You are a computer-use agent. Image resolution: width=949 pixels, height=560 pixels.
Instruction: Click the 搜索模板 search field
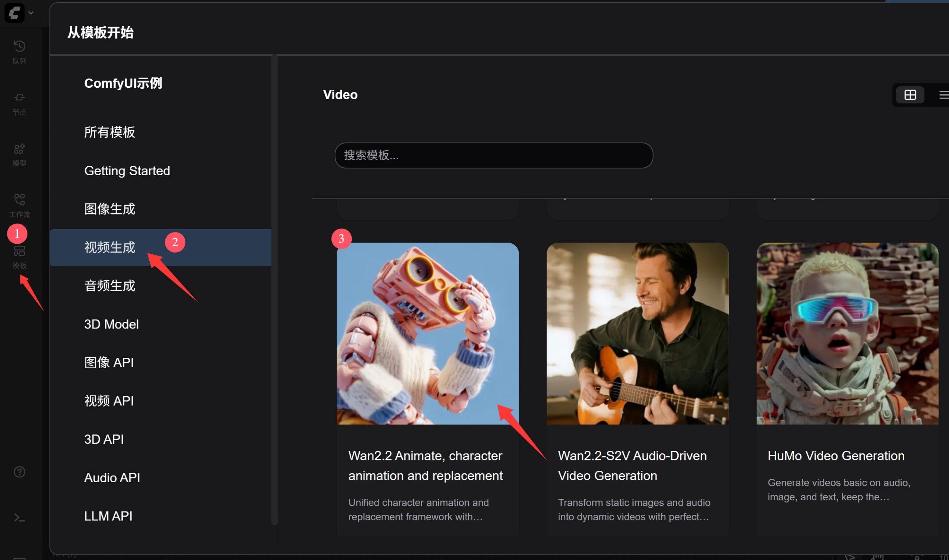[x=493, y=155]
